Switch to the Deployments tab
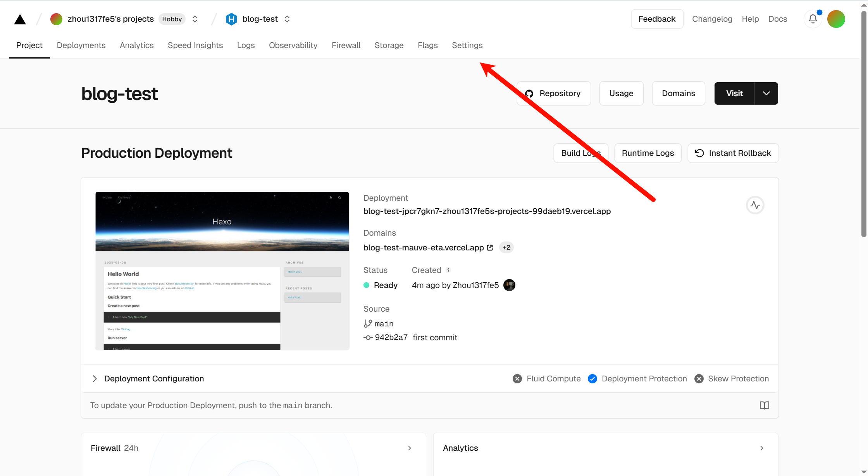This screenshot has width=868, height=476. click(x=81, y=45)
